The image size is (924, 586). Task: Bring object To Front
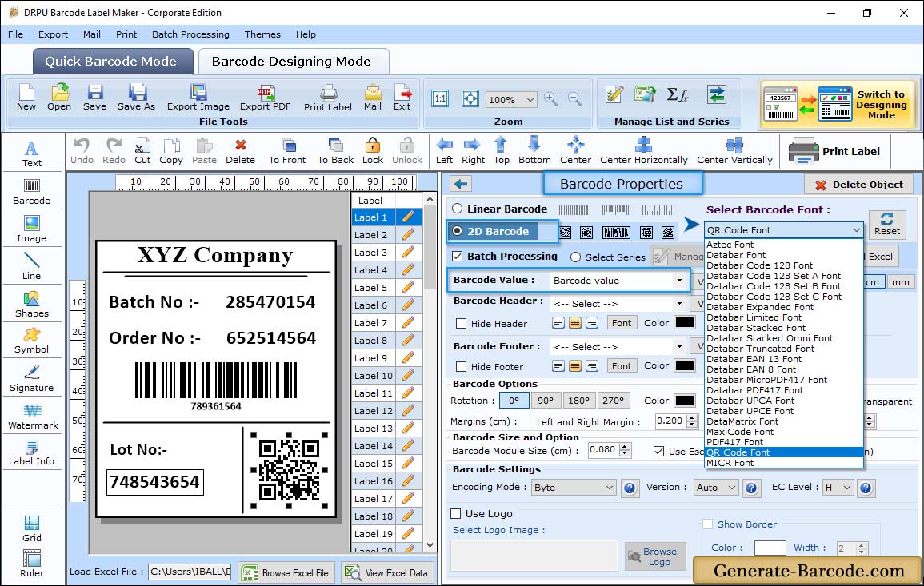coord(287,151)
